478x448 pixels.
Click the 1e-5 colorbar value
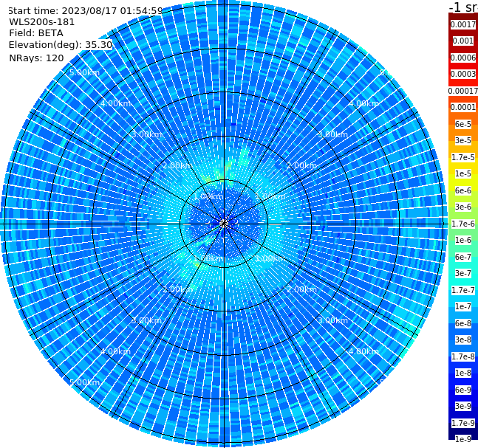click(x=463, y=173)
